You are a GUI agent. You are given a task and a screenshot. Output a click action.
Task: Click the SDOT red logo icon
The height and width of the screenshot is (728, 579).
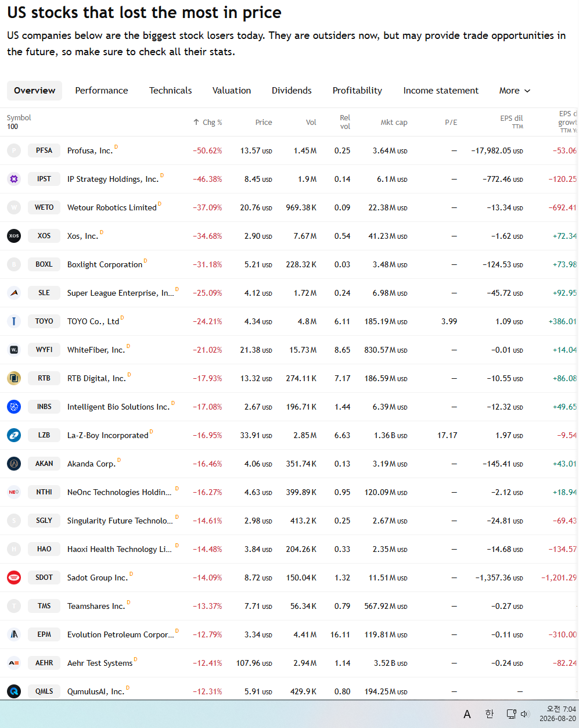point(14,578)
